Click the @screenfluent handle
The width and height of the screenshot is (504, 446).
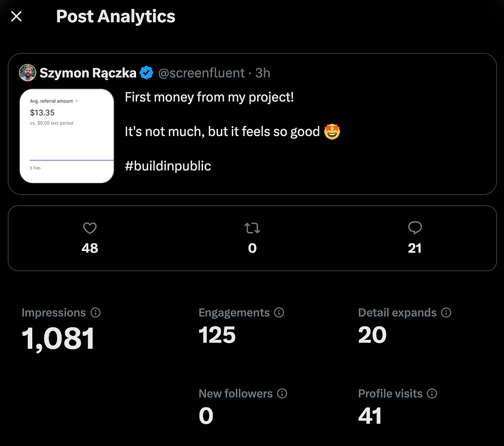201,73
